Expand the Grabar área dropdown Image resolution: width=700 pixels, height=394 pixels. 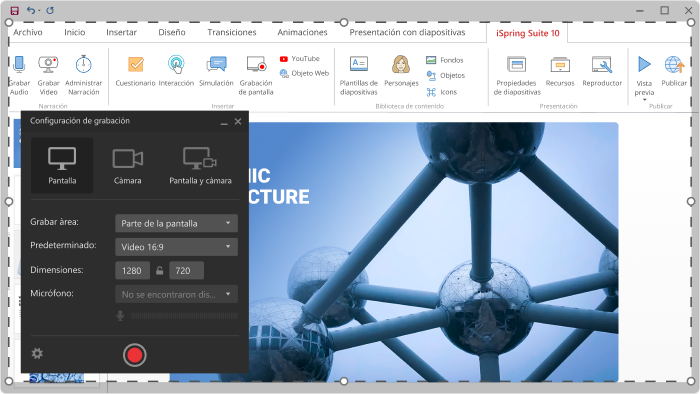(x=176, y=223)
